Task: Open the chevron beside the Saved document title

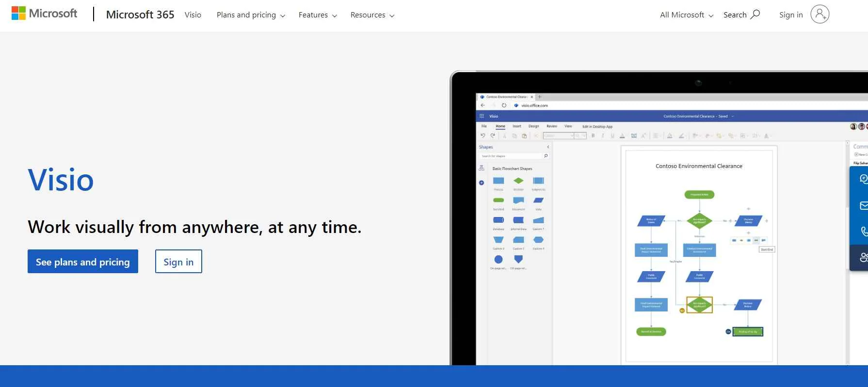Action: point(732,116)
